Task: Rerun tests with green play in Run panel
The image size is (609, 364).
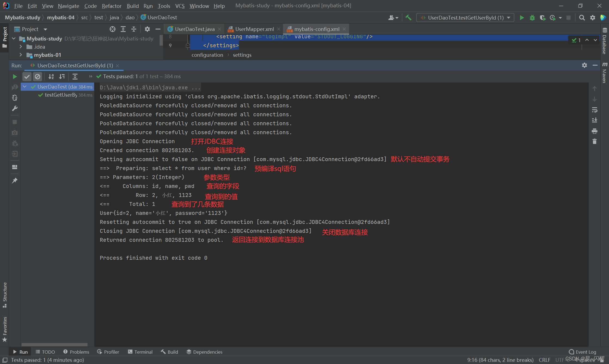Action: pos(15,77)
